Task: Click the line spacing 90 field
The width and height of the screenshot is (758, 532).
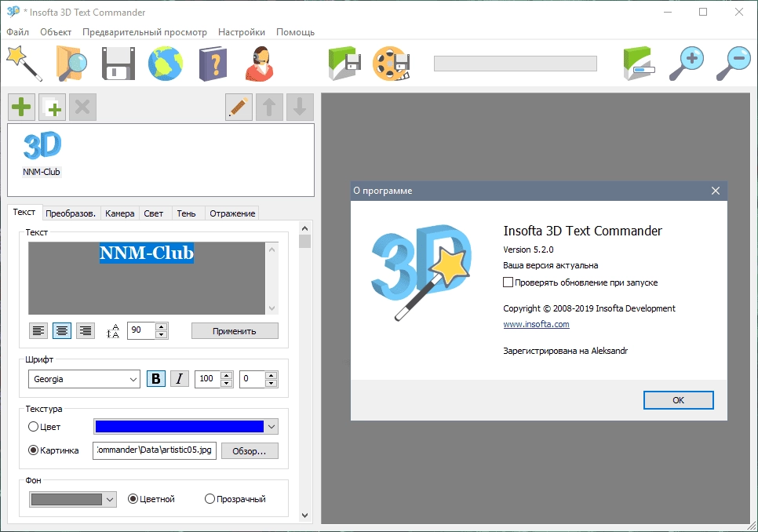Action: 141,330
